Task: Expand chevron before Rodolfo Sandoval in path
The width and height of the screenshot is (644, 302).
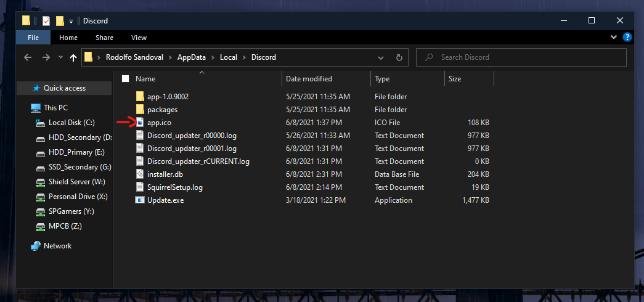Action: [x=99, y=57]
